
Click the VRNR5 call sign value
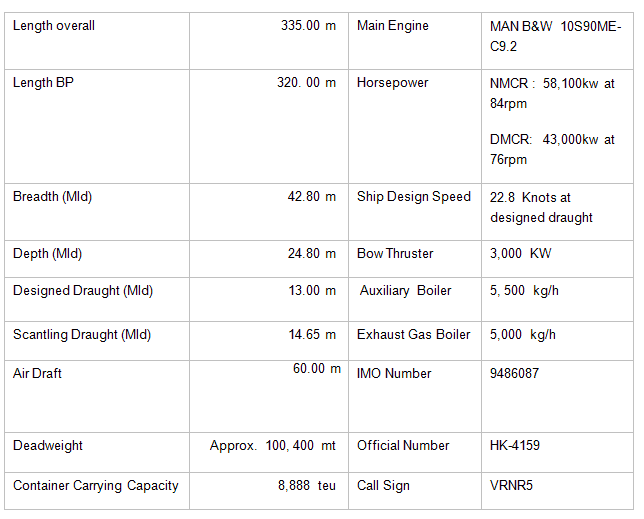click(511, 486)
